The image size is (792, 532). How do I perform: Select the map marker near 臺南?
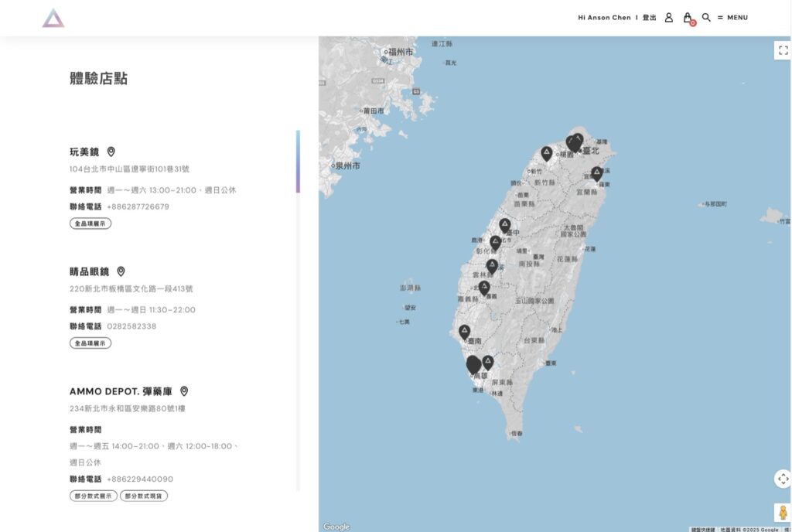[x=465, y=331]
